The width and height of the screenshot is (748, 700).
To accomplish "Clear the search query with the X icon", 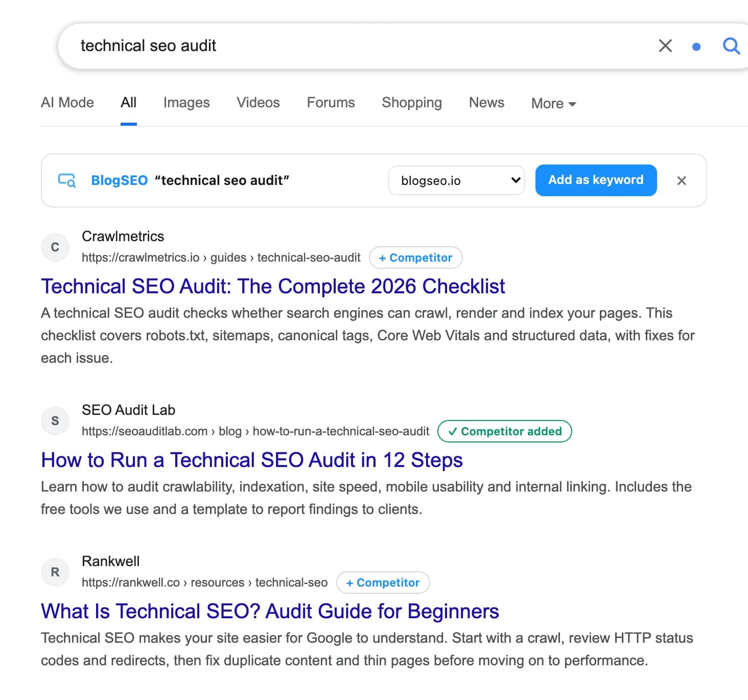I will [665, 46].
